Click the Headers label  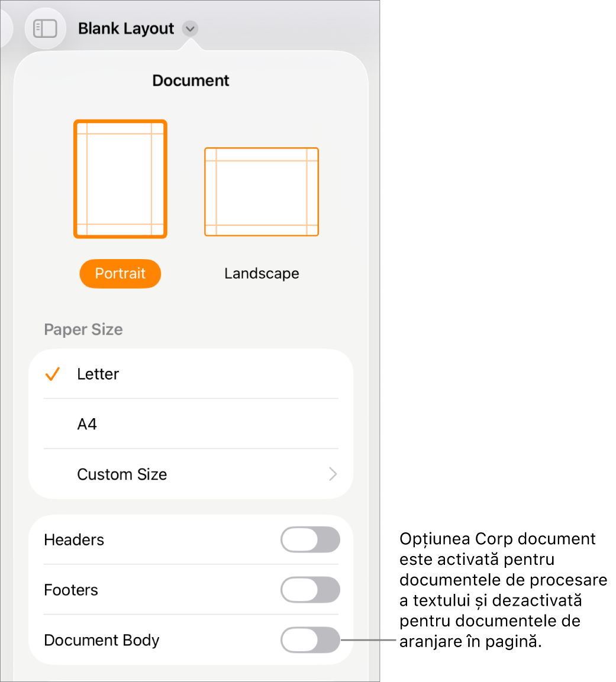pyautogui.click(x=74, y=540)
